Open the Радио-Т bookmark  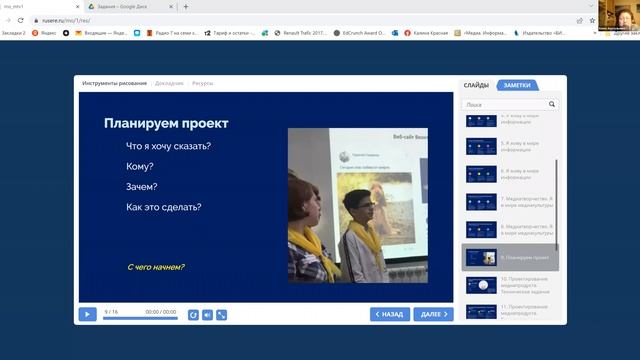172,33
